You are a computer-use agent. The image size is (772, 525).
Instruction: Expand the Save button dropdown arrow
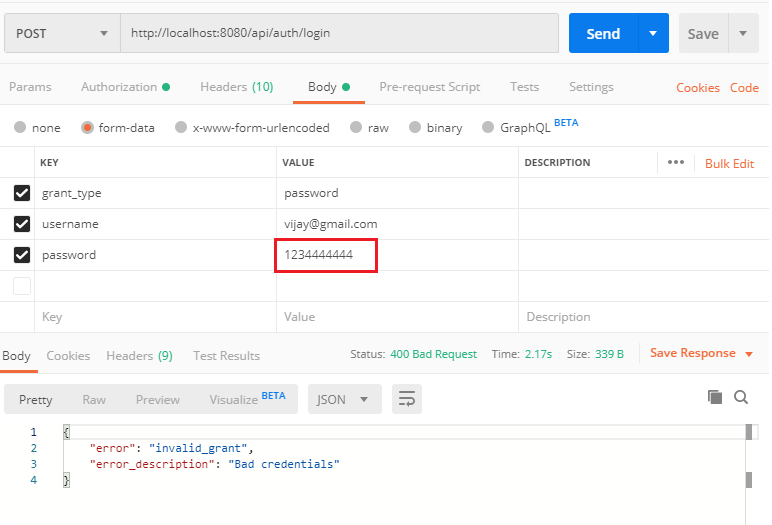[743, 33]
